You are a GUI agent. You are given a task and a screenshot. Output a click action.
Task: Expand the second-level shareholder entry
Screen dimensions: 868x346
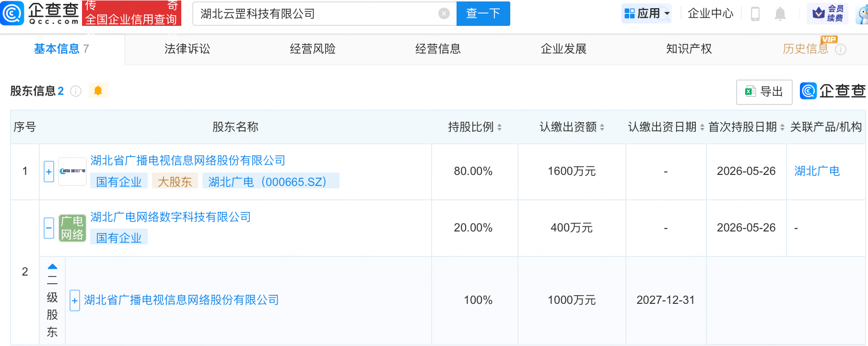click(x=75, y=300)
